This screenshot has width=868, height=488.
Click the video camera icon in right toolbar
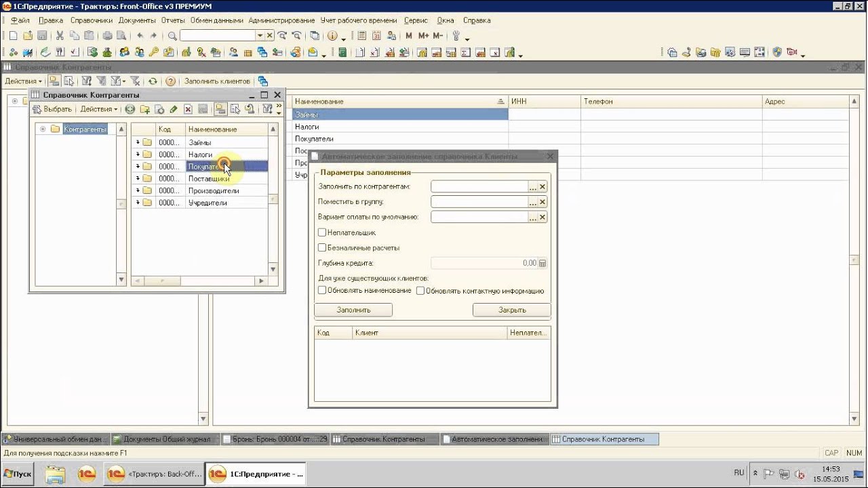pos(791,52)
